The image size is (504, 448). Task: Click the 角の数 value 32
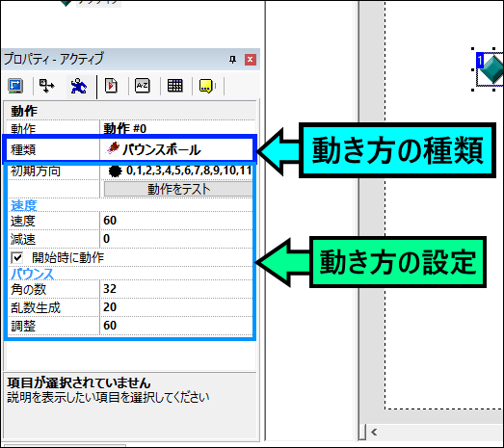tap(176, 289)
